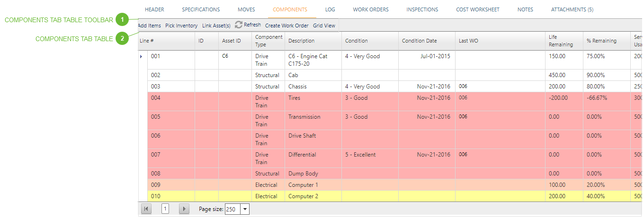Click life remaining 450.00 cell
Image resolution: width=644 pixels, height=219 pixels.
564,75
